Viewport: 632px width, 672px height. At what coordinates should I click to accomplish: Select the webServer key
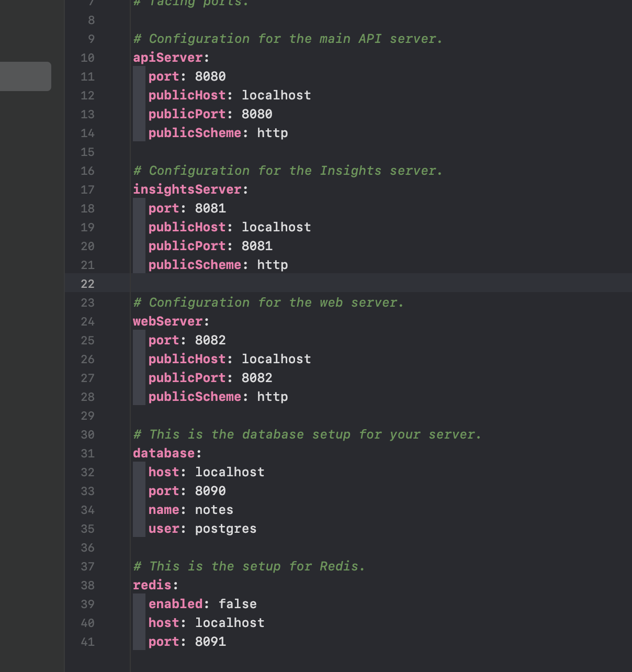[x=167, y=321]
